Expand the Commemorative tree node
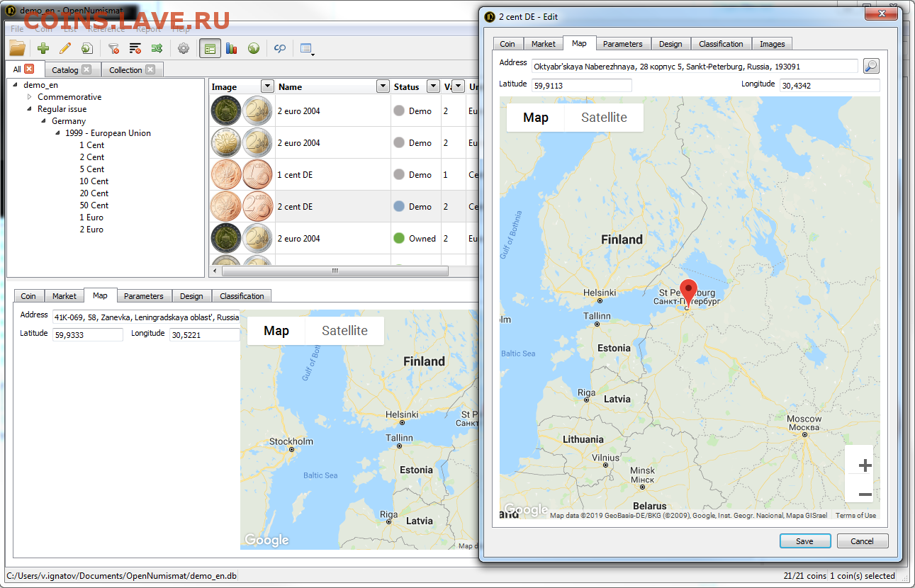This screenshot has height=588, width=915. point(30,97)
